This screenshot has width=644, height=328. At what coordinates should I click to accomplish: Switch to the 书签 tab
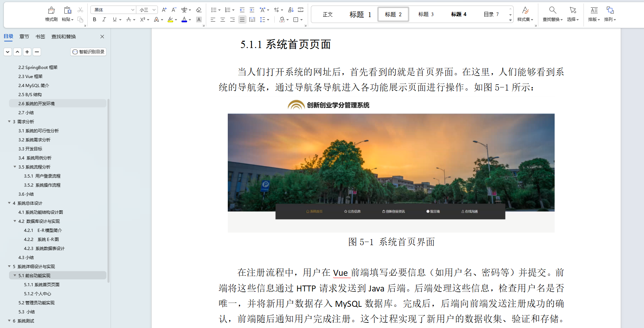[40, 37]
